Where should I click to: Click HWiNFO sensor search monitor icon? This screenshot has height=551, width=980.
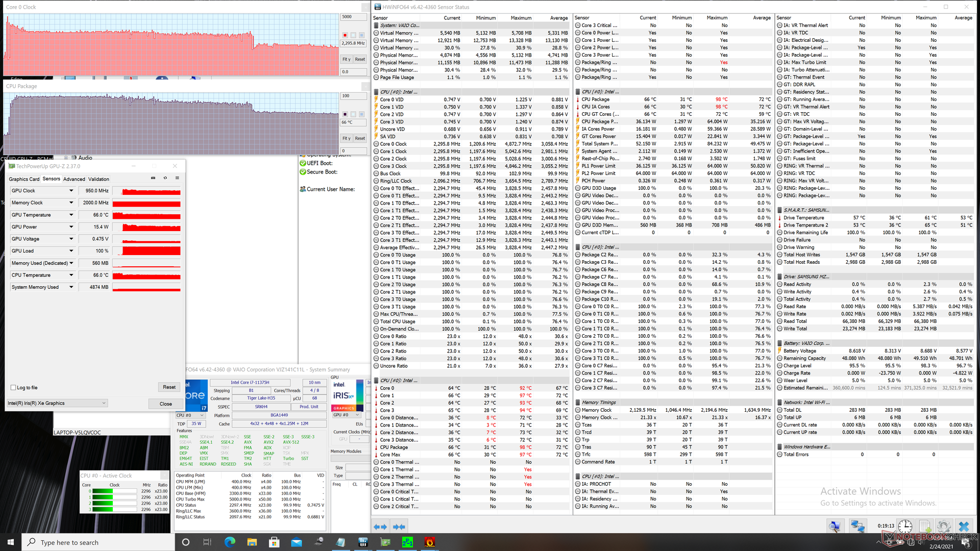835,526
